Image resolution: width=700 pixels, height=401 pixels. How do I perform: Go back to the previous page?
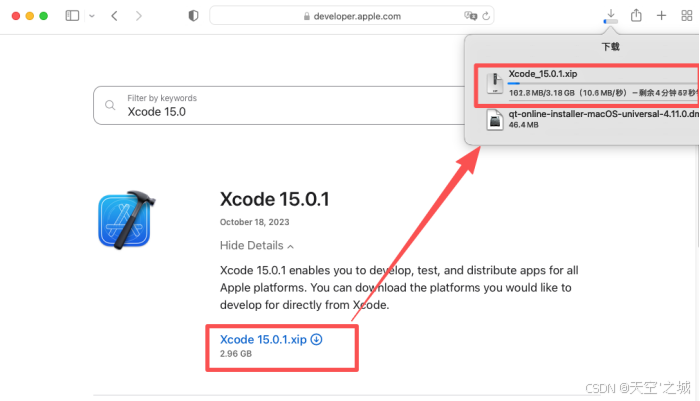coord(114,16)
